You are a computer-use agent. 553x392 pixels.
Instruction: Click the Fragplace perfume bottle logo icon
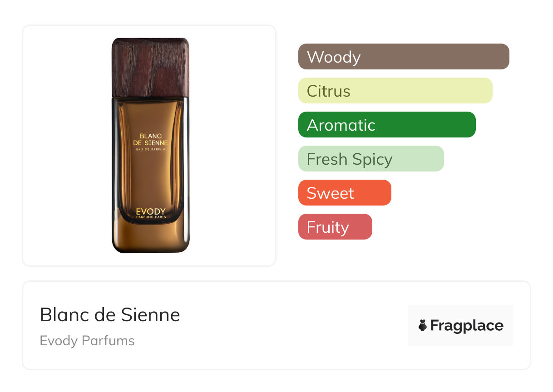point(423,325)
